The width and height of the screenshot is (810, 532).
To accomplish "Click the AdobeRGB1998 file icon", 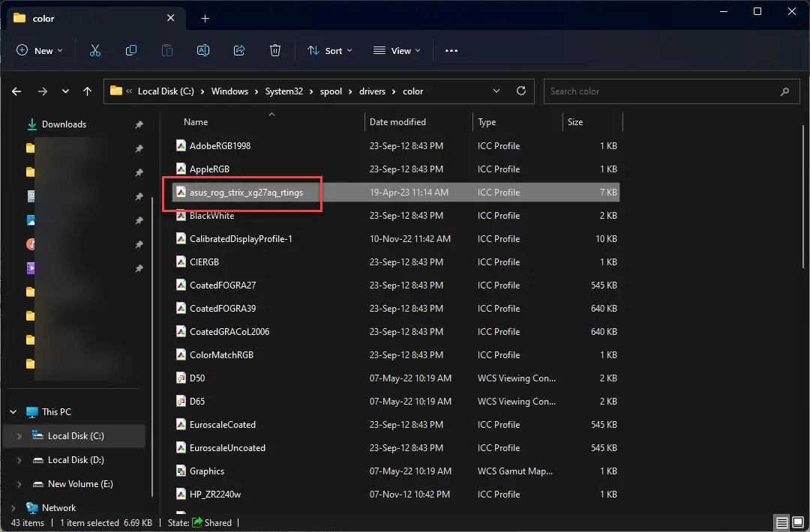I will point(181,145).
